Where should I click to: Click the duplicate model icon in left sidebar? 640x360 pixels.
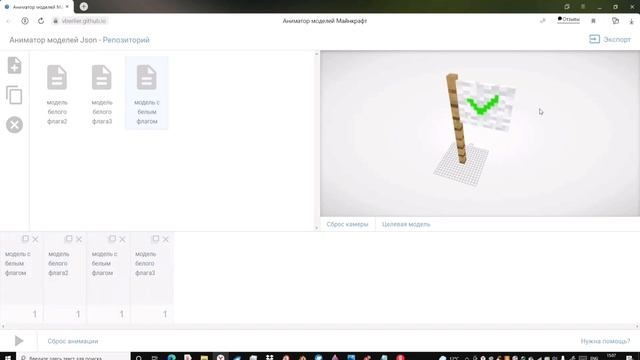(14, 95)
